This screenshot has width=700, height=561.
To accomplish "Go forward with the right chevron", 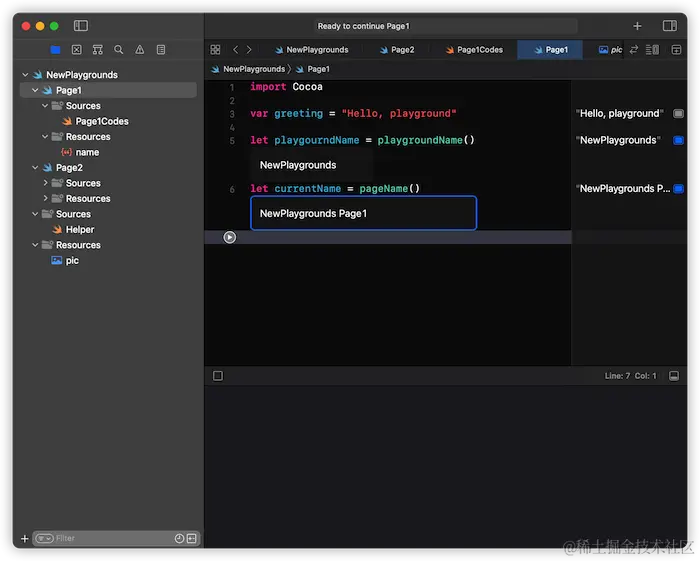I will tap(249, 50).
